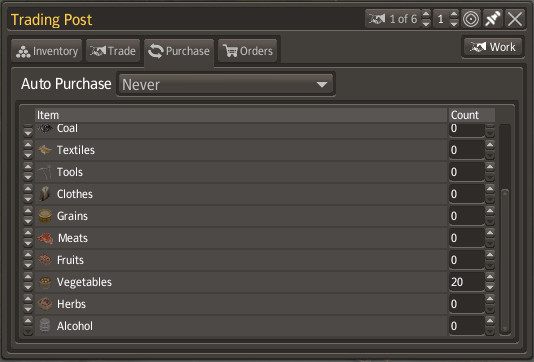Image resolution: width=534 pixels, height=362 pixels.
Task: Click the go-to-location target icon
Action: [x=471, y=19]
